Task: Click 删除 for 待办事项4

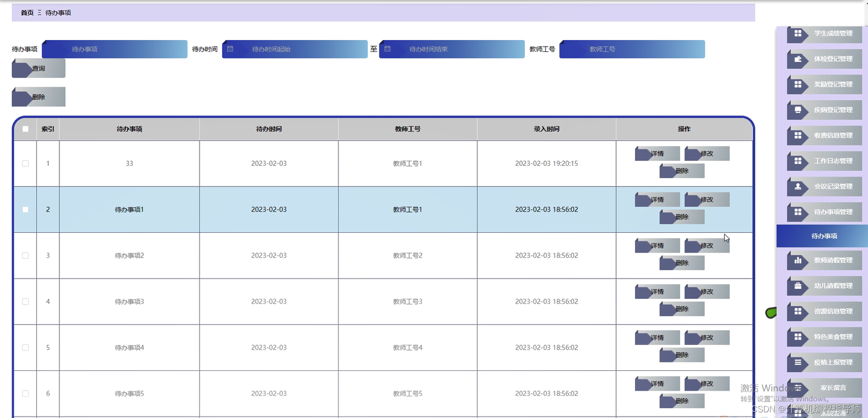Action: (682, 355)
